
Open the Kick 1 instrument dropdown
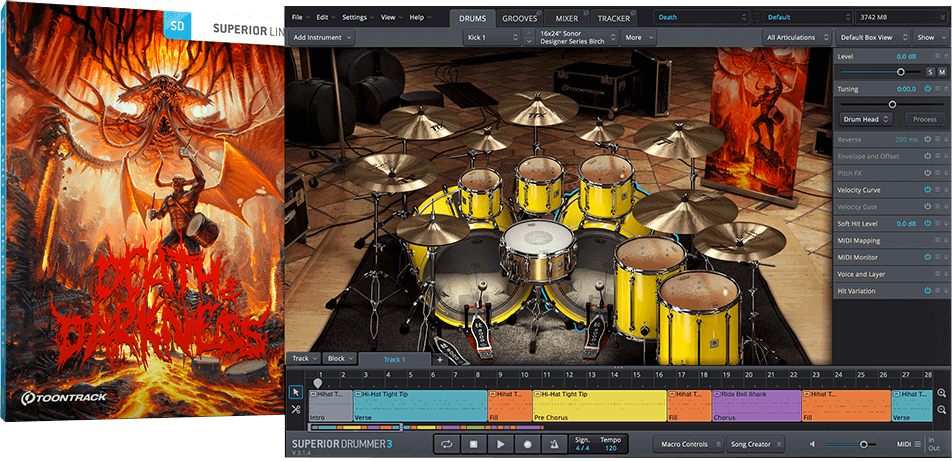[492, 37]
